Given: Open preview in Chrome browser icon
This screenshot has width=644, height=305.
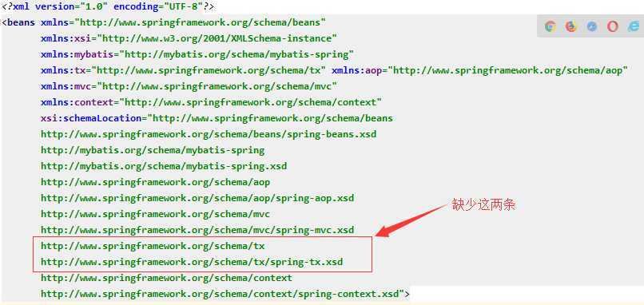Looking at the screenshot, I should click(550, 26).
